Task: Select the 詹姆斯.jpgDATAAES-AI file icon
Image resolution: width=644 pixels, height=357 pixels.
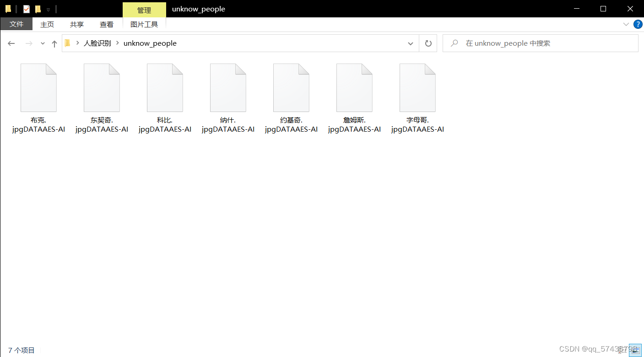Action: tap(354, 88)
